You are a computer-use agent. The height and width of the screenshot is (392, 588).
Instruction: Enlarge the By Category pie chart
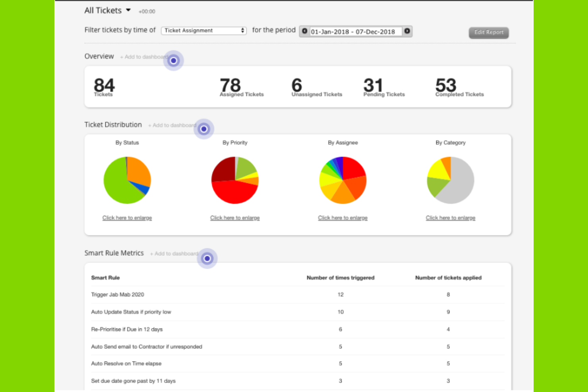(450, 218)
